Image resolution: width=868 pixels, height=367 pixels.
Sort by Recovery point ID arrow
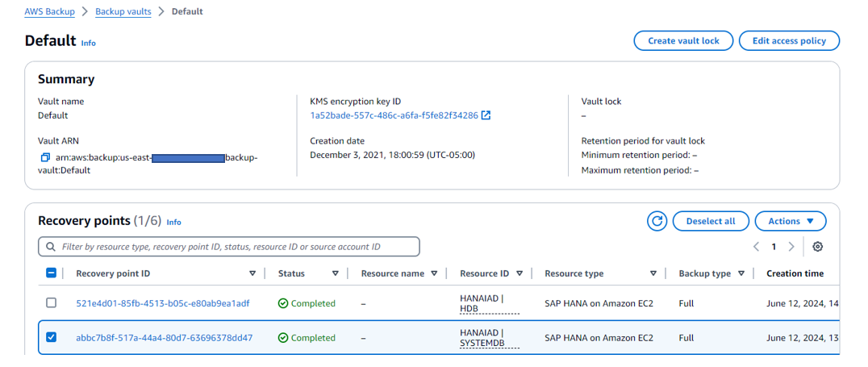pos(253,273)
